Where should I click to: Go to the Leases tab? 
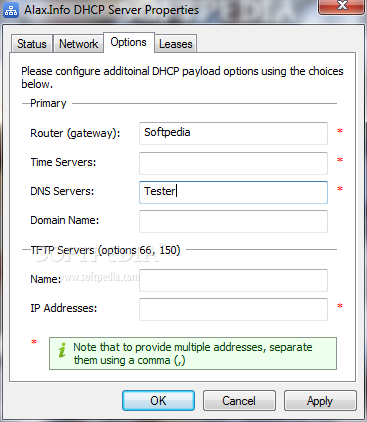click(x=176, y=44)
